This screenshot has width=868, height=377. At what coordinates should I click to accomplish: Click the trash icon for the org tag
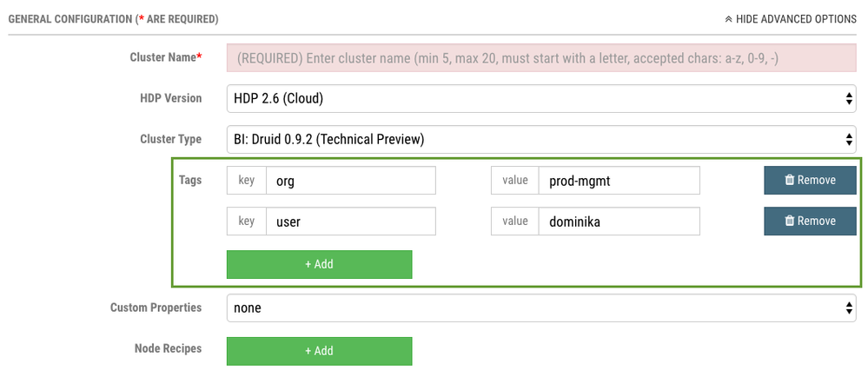(x=789, y=181)
